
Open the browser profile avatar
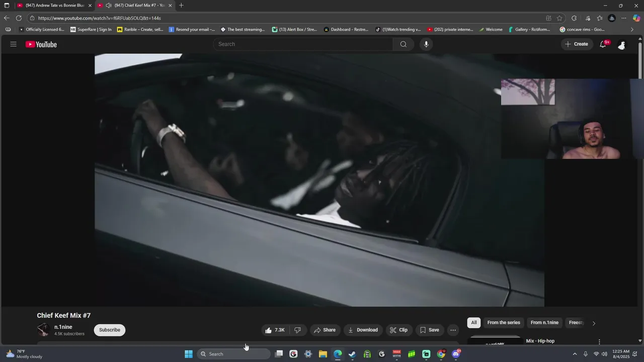point(612,18)
